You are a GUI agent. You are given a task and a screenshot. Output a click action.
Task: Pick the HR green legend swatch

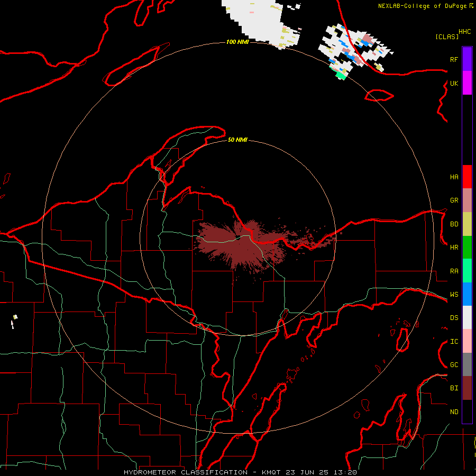tap(467, 247)
